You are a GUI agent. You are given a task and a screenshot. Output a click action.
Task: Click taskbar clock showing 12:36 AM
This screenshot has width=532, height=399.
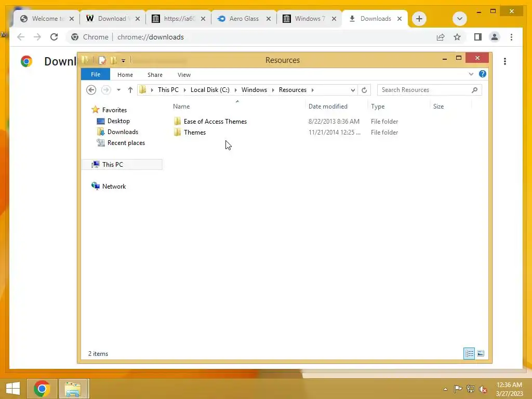point(509,389)
